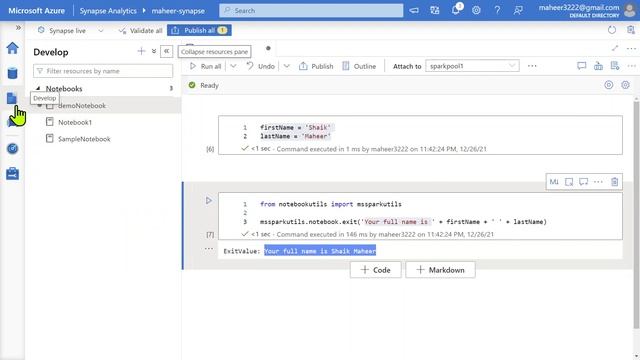Open the notebook properties icon
Image resolution: width=640 pixels, height=360 pixels.
615,66
